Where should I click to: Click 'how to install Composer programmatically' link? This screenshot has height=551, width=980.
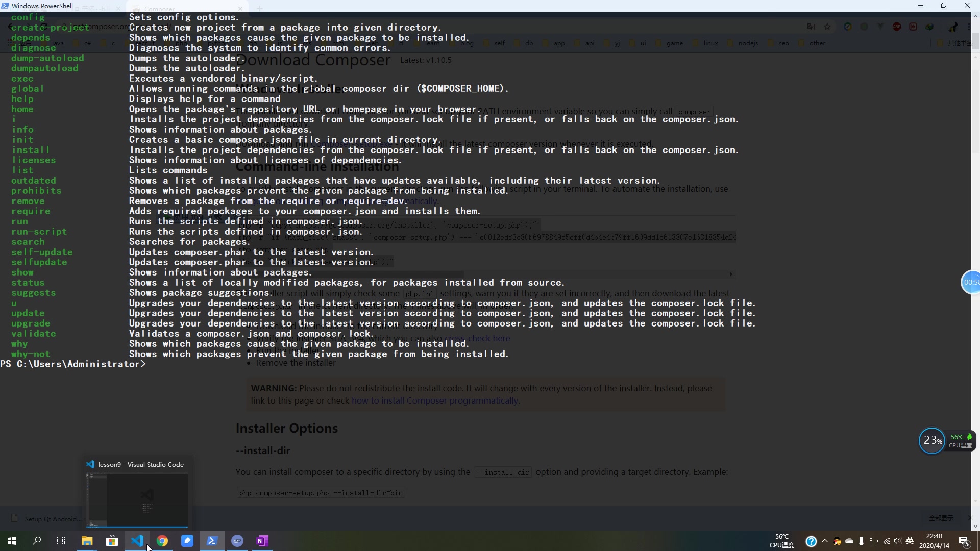pyautogui.click(x=435, y=400)
